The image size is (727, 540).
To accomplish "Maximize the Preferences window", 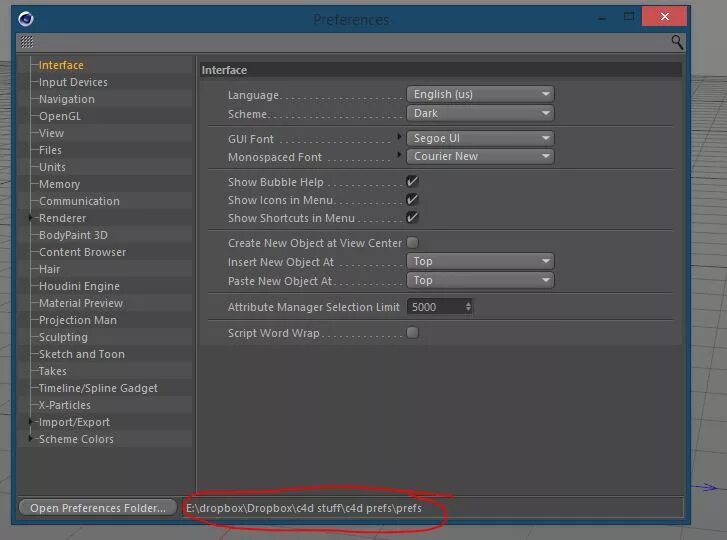I will [629, 17].
